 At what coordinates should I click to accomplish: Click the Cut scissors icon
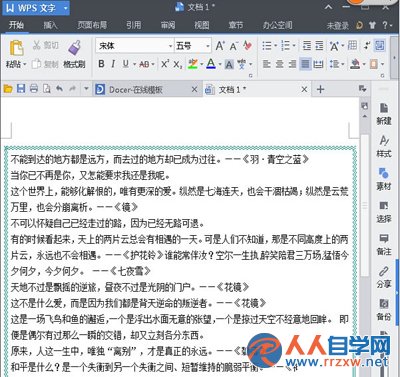[36, 45]
